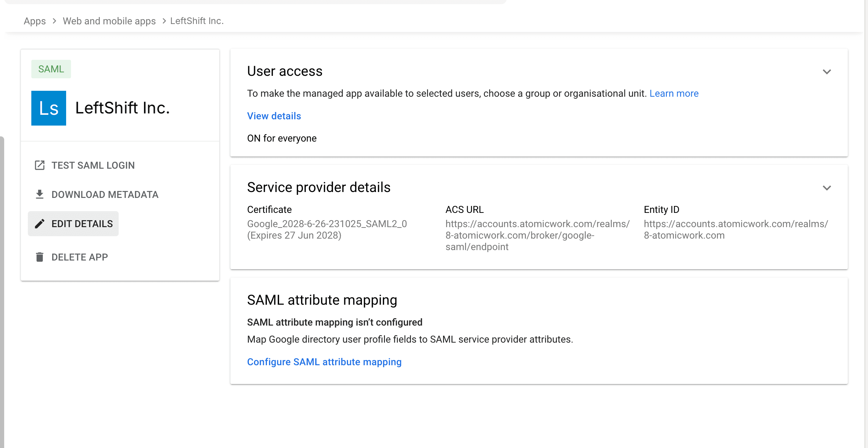The height and width of the screenshot is (448, 868).
Task: Open EDIT DETAILS
Action: tap(73, 224)
